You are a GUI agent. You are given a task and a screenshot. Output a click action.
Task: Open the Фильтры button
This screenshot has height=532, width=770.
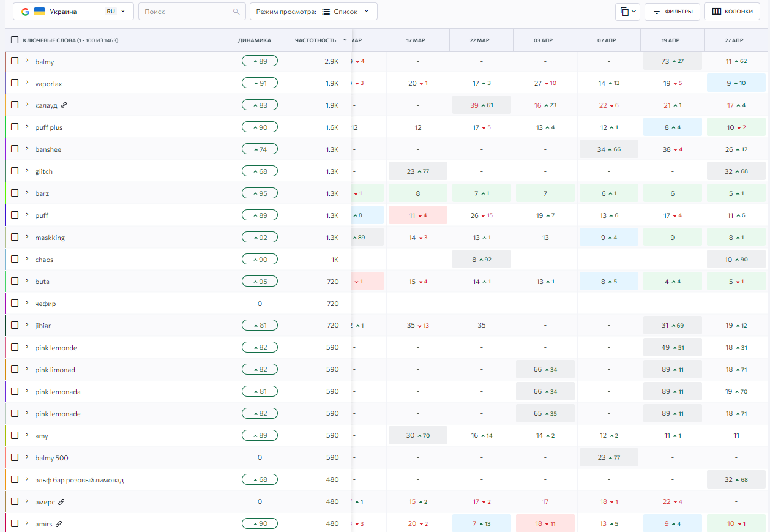coord(672,12)
